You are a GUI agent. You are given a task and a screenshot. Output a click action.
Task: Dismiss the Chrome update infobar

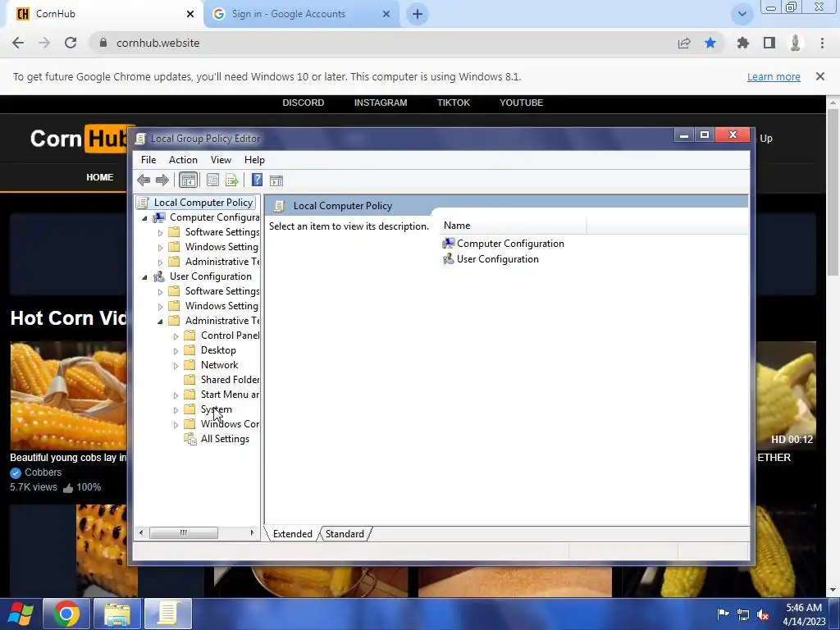point(820,76)
